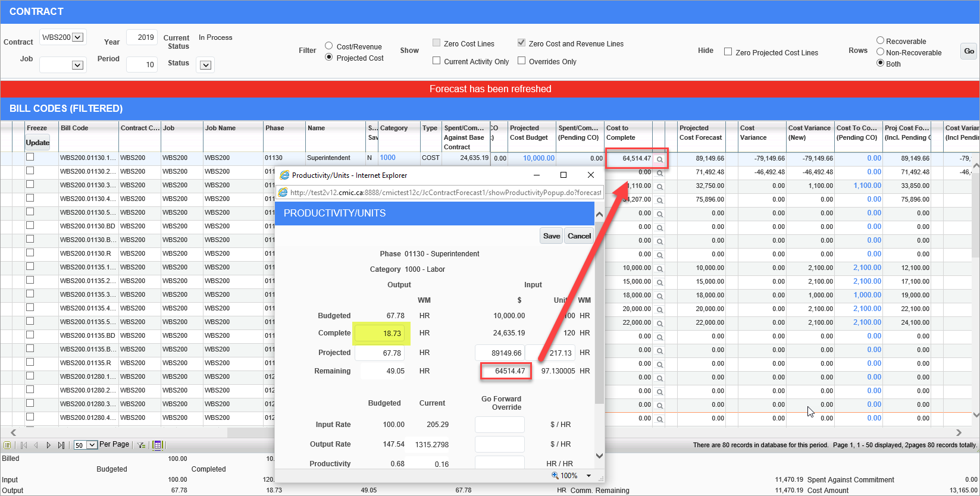This screenshot has width=980, height=496.
Task: Open the record list view icon in pager toolbar
Action: pyautogui.click(x=7, y=445)
